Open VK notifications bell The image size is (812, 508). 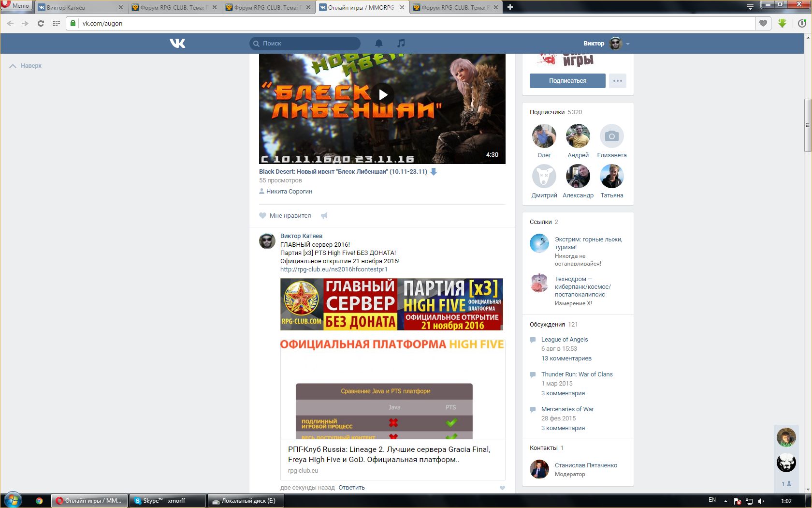coord(379,44)
